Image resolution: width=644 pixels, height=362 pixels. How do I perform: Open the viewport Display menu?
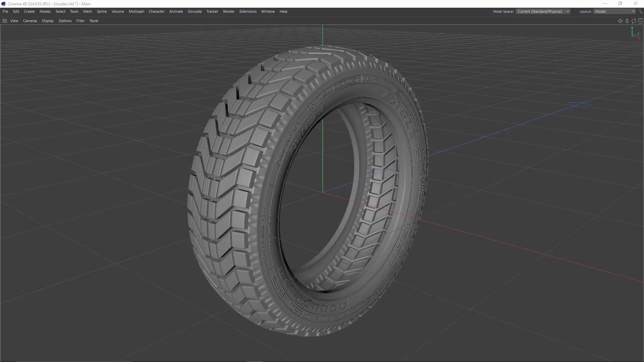click(x=48, y=21)
